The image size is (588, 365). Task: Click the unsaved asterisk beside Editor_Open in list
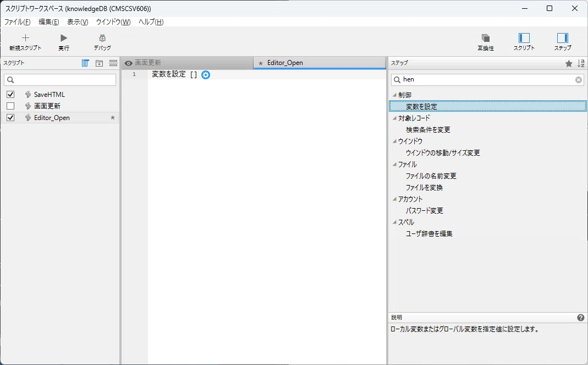[x=113, y=118]
